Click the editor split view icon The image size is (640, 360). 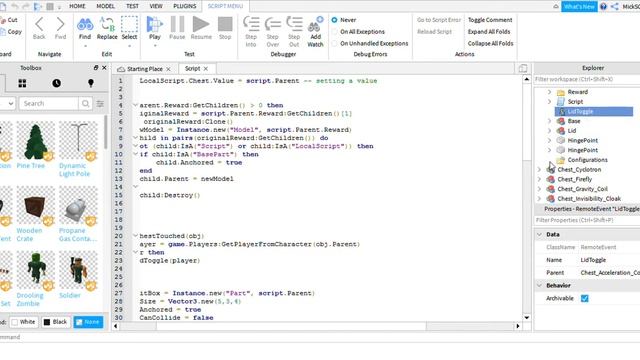click(x=523, y=68)
